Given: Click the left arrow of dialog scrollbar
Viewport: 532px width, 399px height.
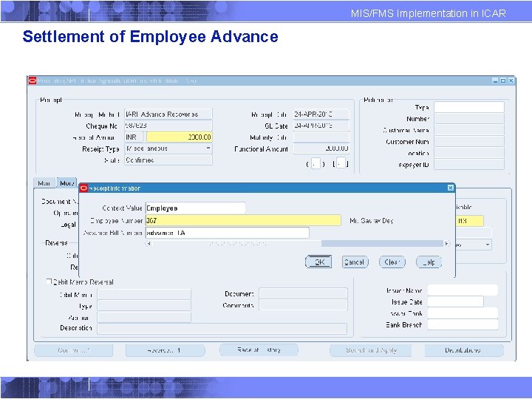Looking at the screenshot, I should (x=149, y=243).
